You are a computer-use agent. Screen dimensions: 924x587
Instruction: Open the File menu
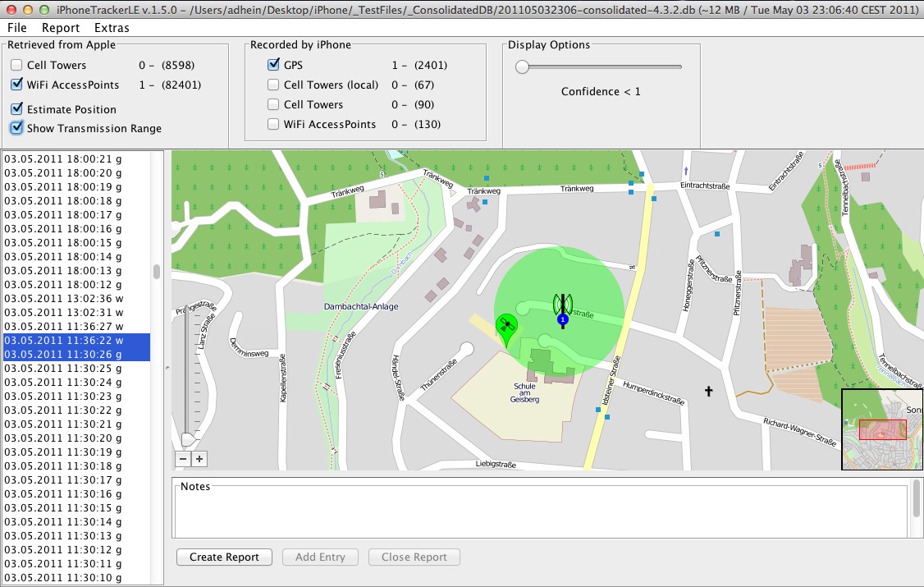point(16,28)
